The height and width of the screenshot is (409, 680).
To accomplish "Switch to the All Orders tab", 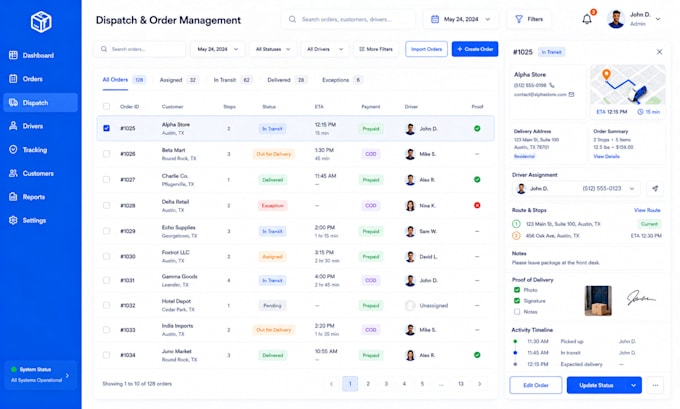I will click(x=124, y=80).
